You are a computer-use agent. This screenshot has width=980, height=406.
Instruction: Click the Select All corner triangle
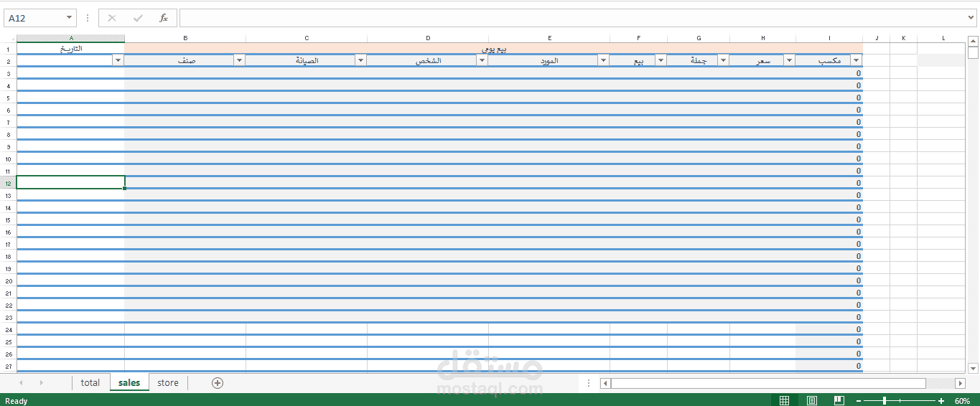(11, 38)
